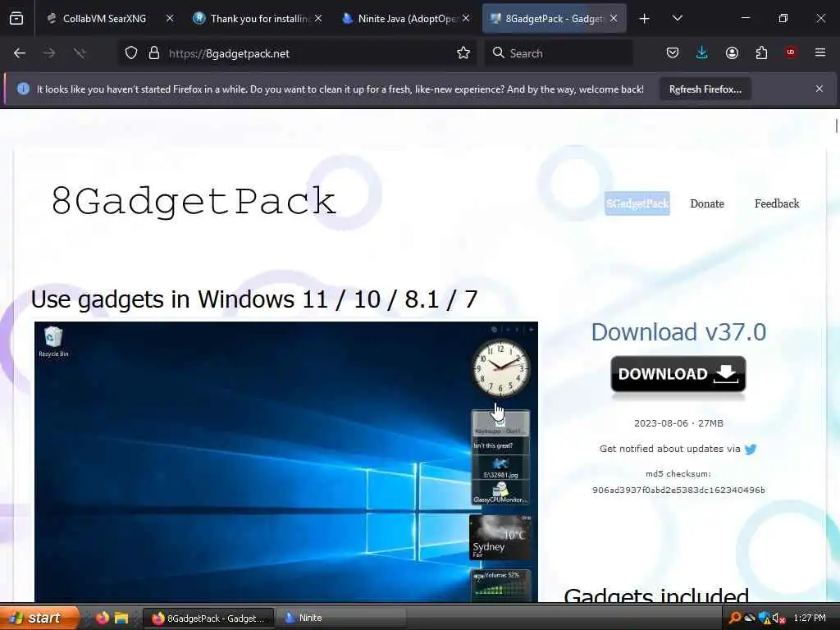840x630 pixels.
Task: Go forward one page
Action: point(49,53)
